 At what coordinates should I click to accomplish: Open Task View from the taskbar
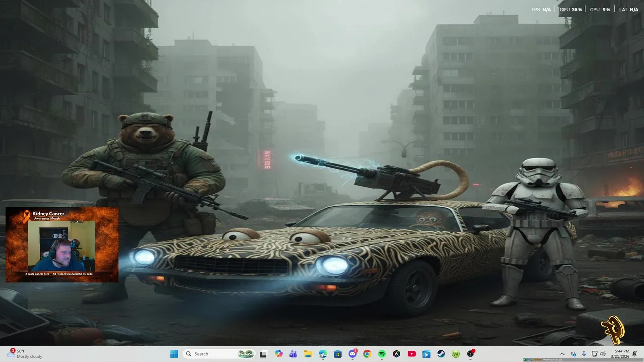coord(263,354)
